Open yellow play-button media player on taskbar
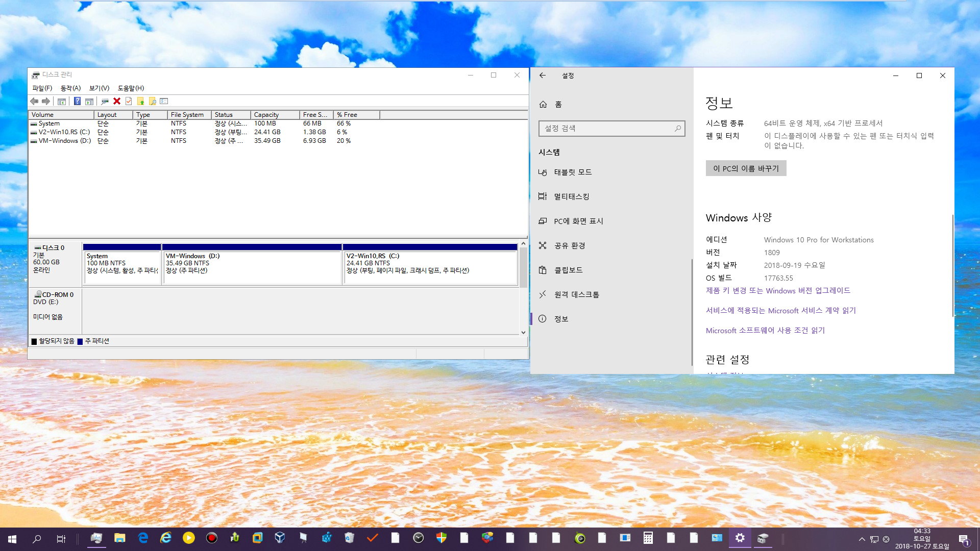Screen dimensions: 980x551 pos(189,538)
